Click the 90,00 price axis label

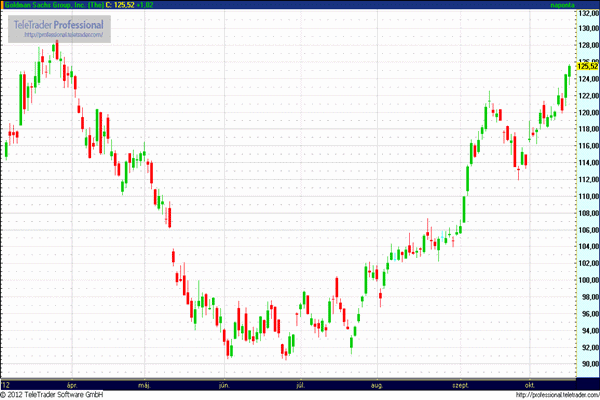pyautogui.click(x=590, y=364)
